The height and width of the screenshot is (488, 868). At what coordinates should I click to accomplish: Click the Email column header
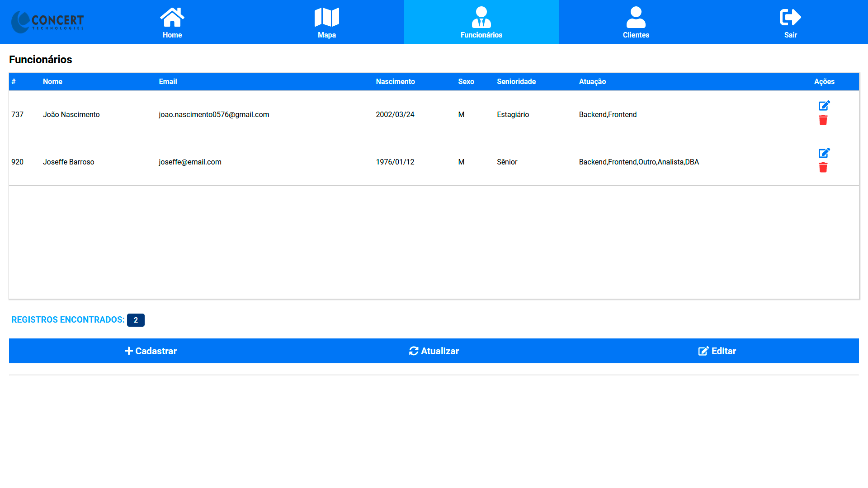168,82
